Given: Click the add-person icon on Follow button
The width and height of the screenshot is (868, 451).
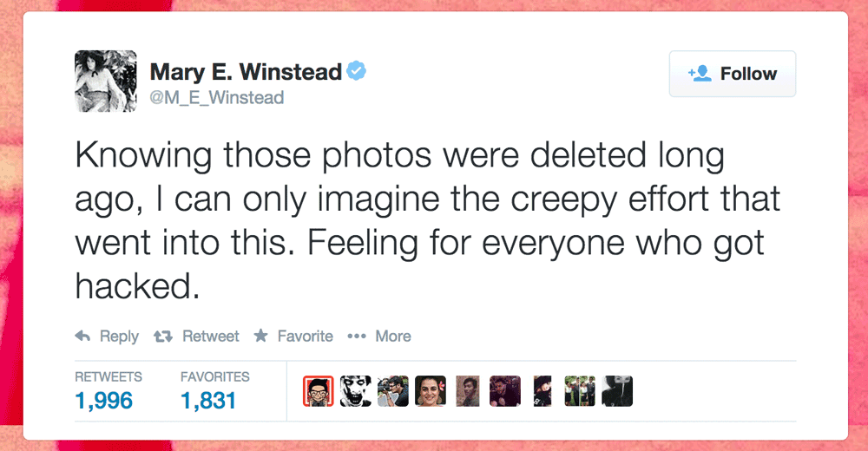Looking at the screenshot, I should (x=700, y=73).
